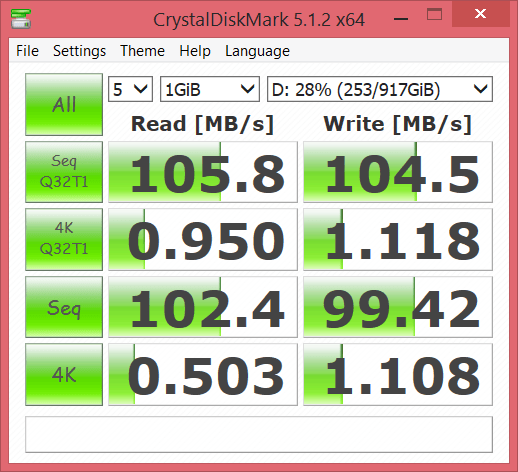The width and height of the screenshot is (518, 472).
Task: Open the Theme menu
Action: (142, 51)
